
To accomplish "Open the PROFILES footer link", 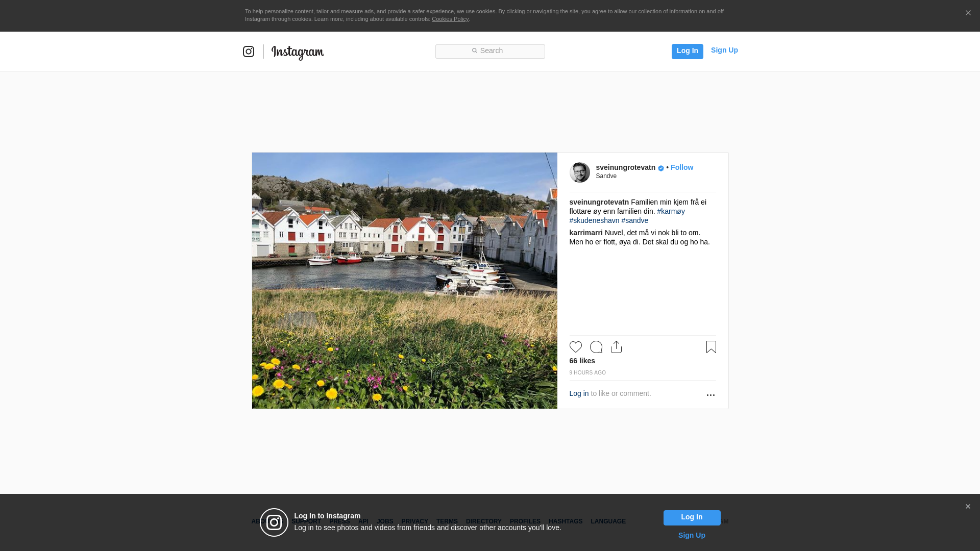I will (x=525, y=521).
